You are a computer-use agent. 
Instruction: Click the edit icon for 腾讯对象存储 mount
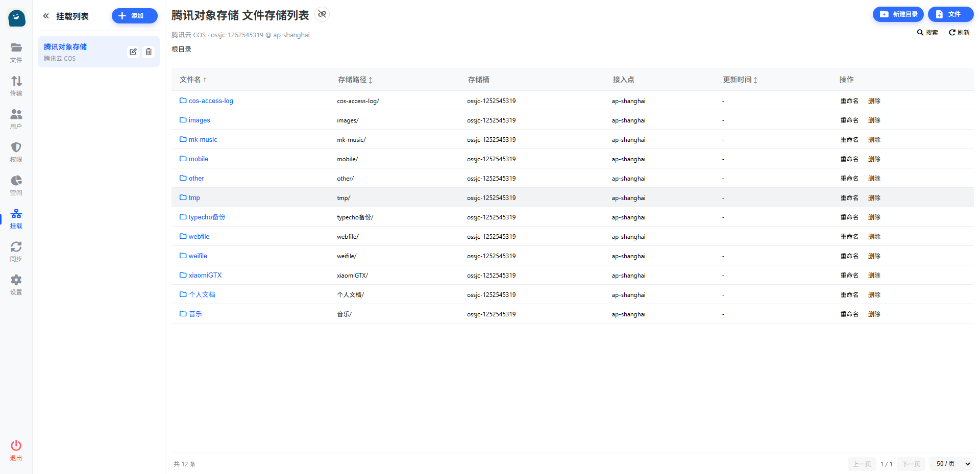[133, 52]
